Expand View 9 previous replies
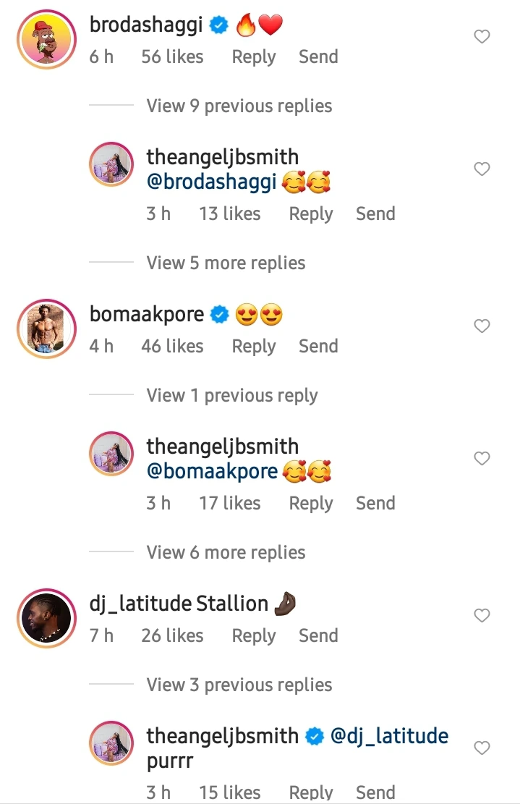 coord(239,106)
